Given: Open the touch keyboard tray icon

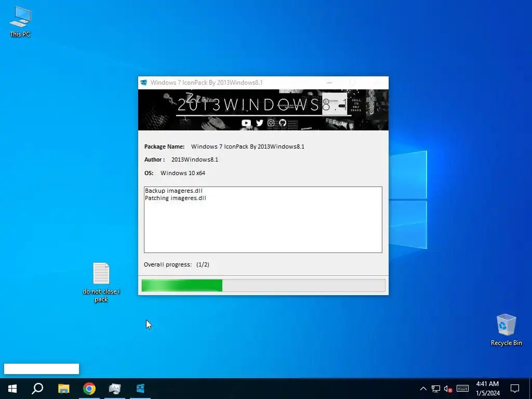Looking at the screenshot, I should [462, 389].
